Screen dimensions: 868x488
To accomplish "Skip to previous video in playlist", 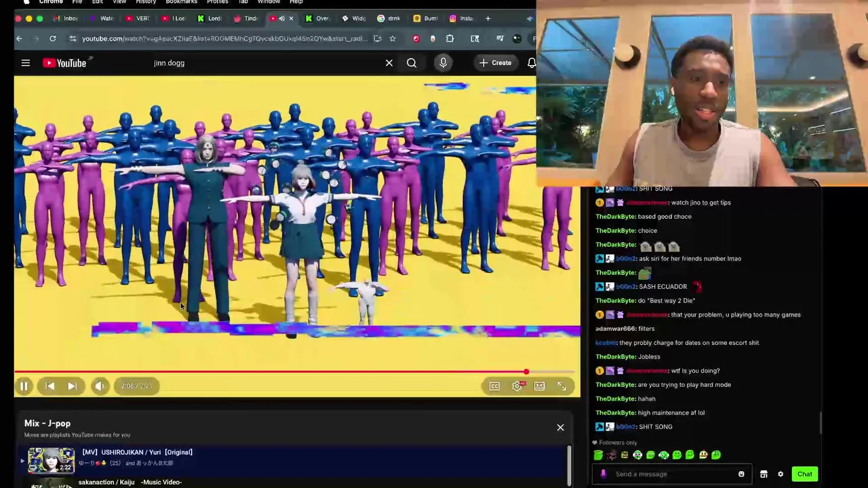I will (50, 386).
